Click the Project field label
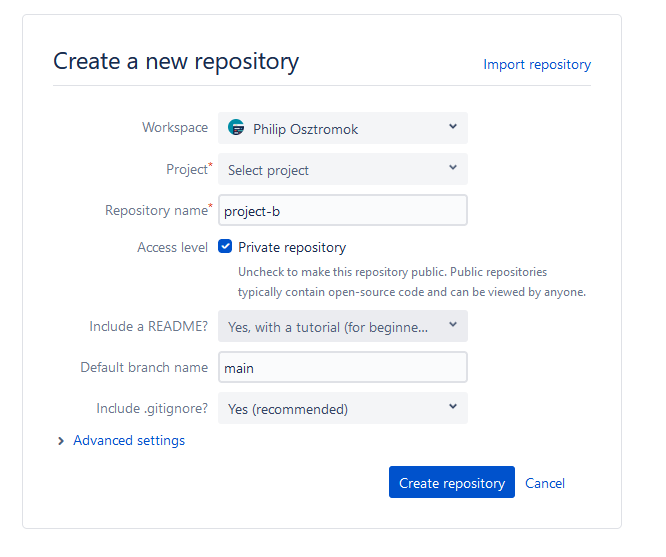Screen dimensions: 666x557 [189, 169]
